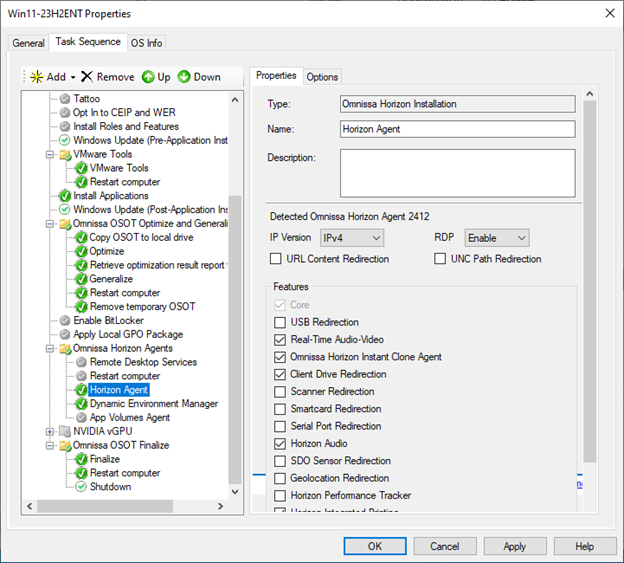Click the Help button
The width and height of the screenshot is (624, 563).
585,546
